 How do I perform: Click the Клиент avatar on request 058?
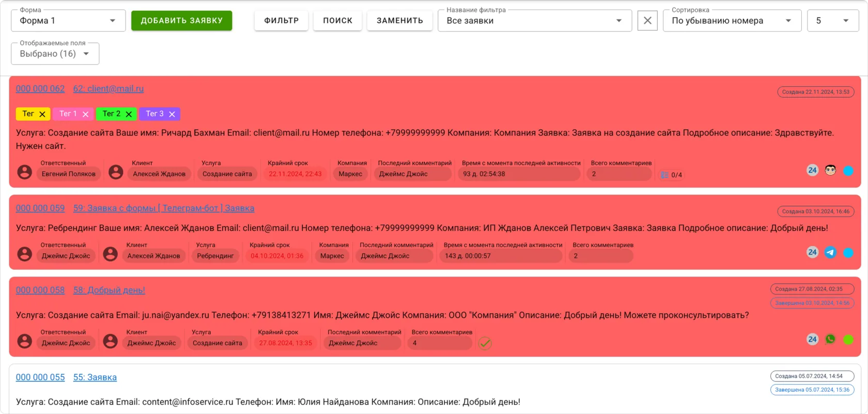point(111,341)
